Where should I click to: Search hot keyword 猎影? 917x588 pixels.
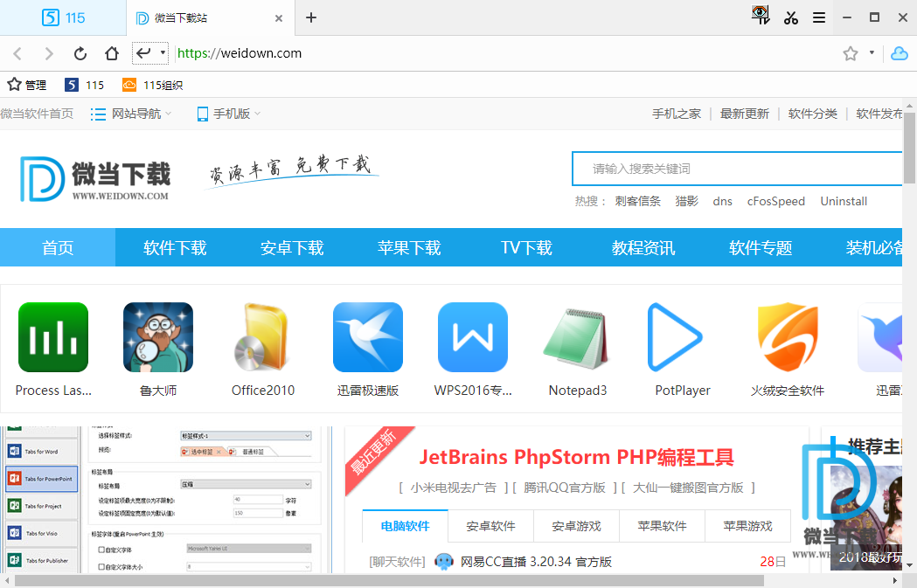click(x=686, y=201)
